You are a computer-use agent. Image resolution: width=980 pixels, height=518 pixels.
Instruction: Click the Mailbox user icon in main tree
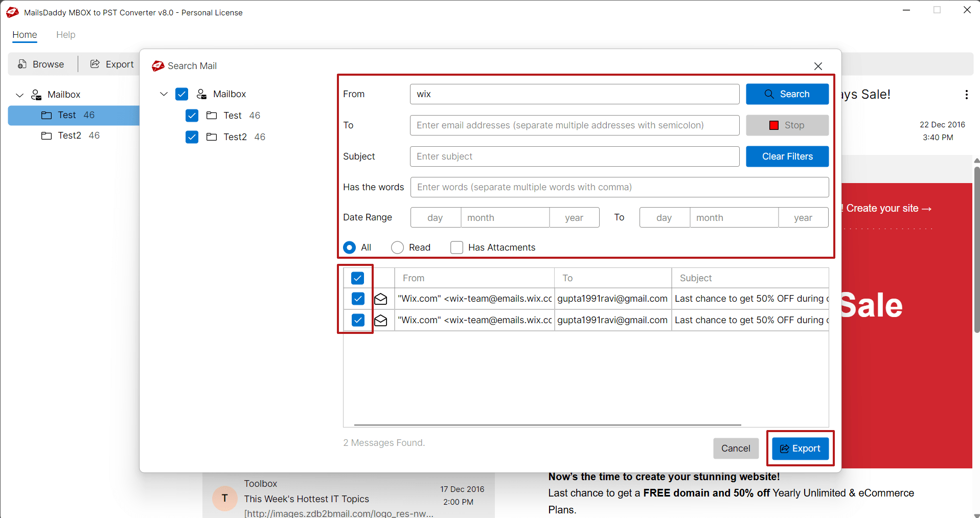[x=36, y=95]
